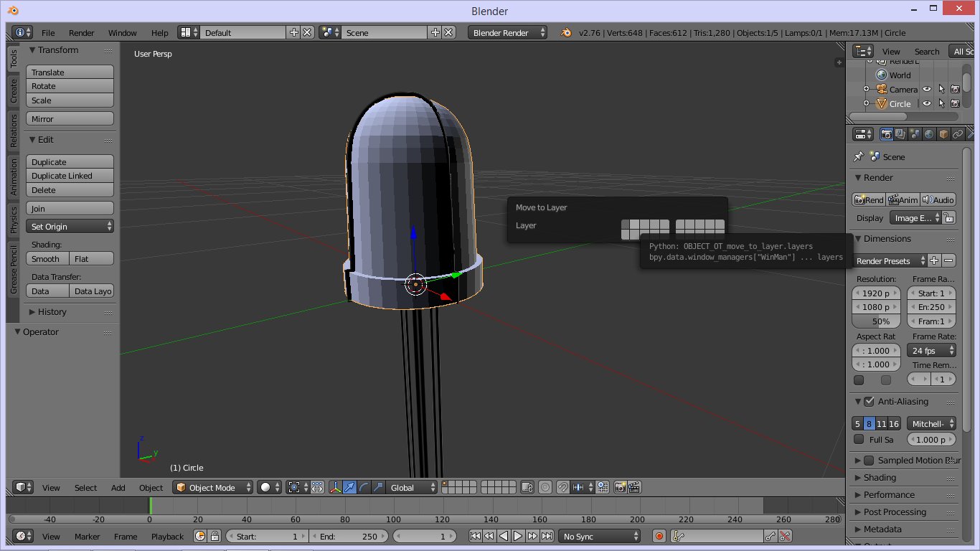Toggle proportional editing circle icon

click(x=545, y=487)
